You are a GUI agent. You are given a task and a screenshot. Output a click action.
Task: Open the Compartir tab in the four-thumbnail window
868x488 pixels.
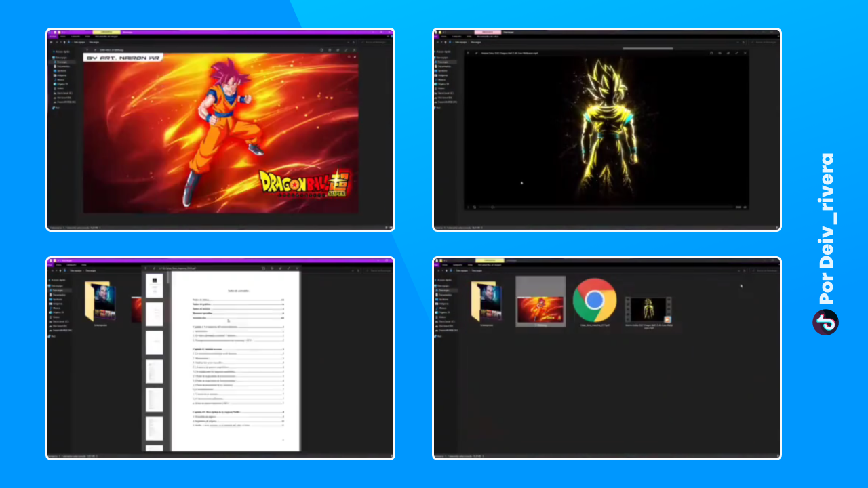(x=456, y=265)
